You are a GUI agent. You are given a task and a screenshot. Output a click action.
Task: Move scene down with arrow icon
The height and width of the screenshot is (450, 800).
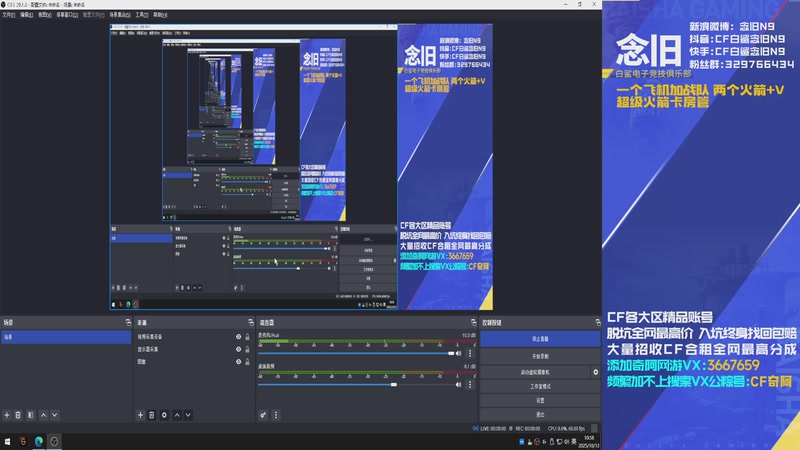tap(55, 415)
